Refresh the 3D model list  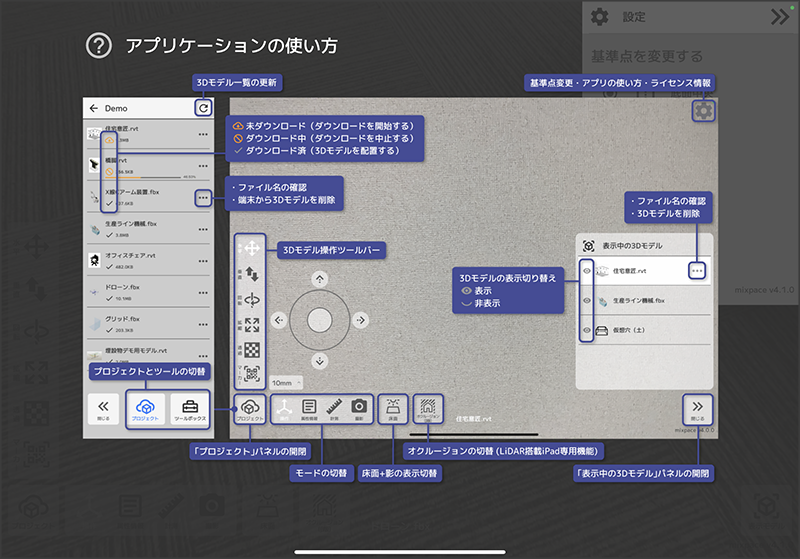(204, 108)
